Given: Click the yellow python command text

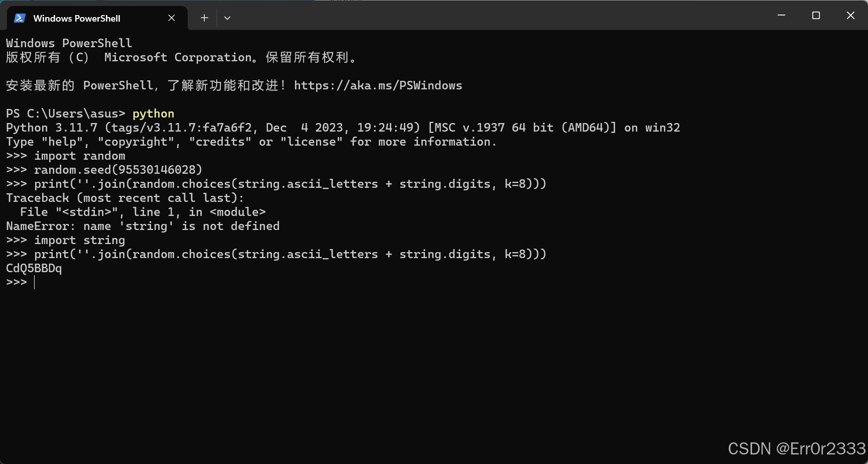Looking at the screenshot, I should (x=153, y=113).
